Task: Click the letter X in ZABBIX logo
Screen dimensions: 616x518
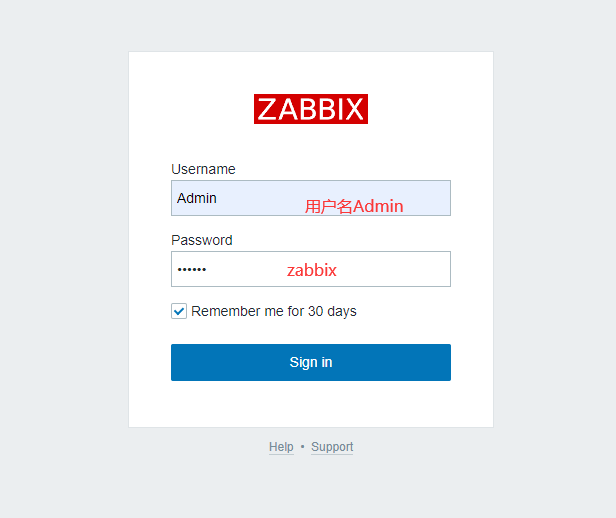Action: click(354, 109)
